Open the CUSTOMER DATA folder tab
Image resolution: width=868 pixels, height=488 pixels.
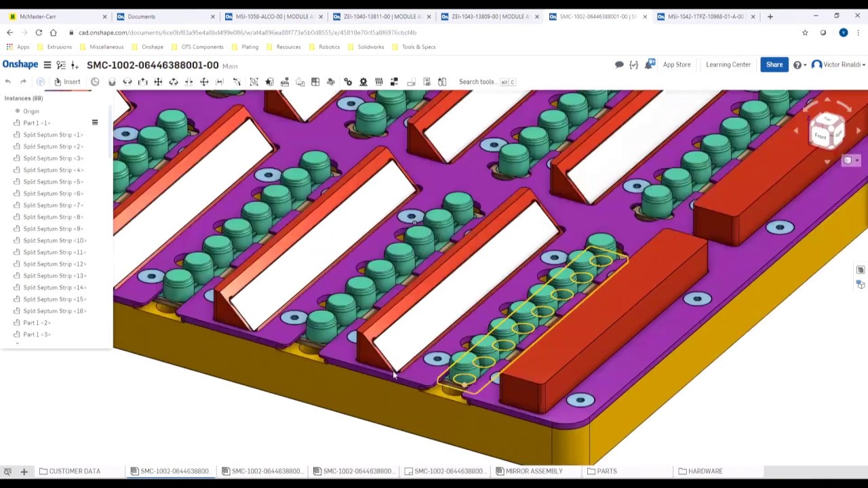[x=70, y=471]
